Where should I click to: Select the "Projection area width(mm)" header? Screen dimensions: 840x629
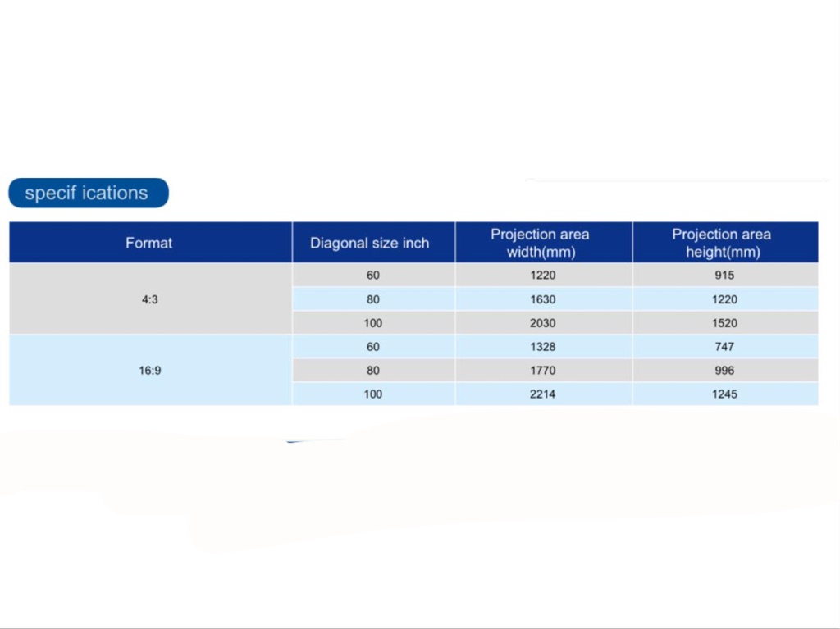click(541, 243)
